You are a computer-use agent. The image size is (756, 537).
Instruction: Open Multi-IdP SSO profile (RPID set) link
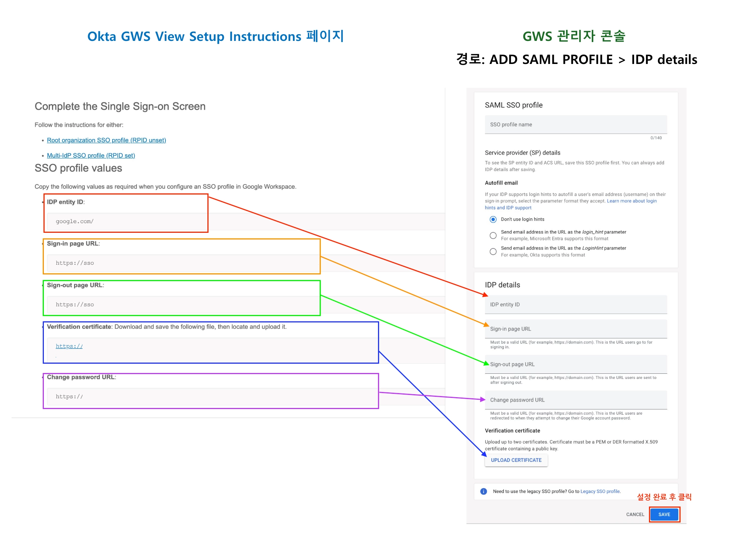91,155
